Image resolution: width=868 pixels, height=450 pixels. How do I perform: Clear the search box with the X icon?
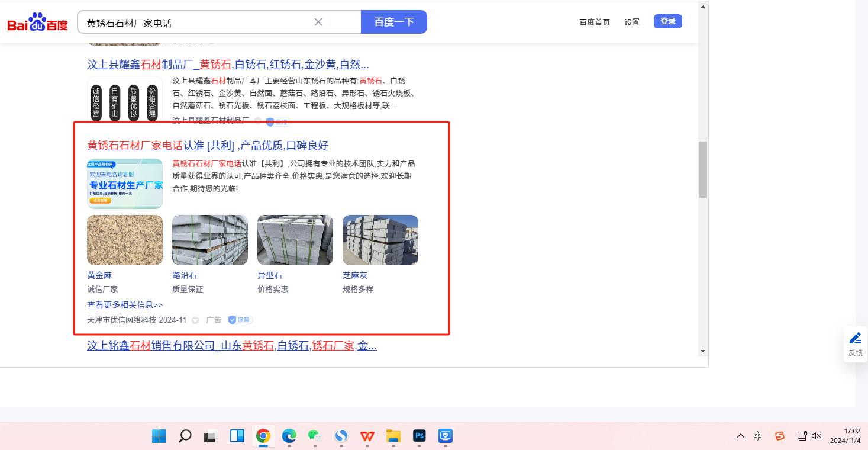coord(318,22)
